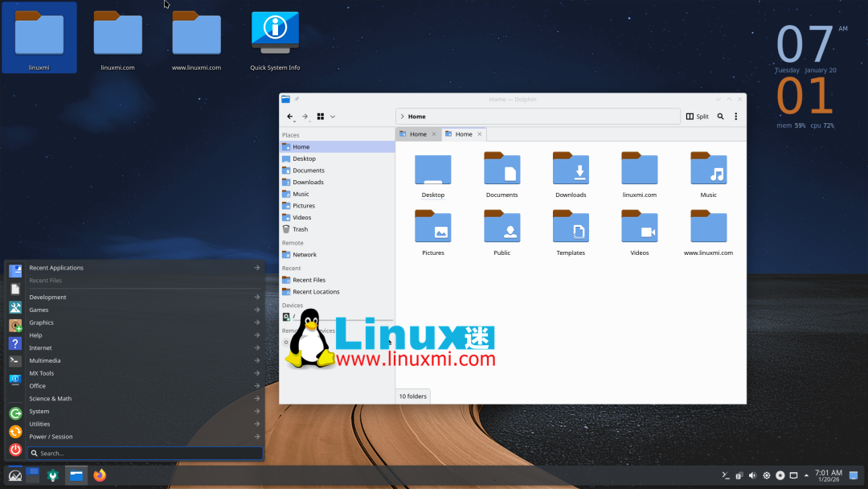Open Dolphin's search tool (magnifier icon)

[x=720, y=116]
